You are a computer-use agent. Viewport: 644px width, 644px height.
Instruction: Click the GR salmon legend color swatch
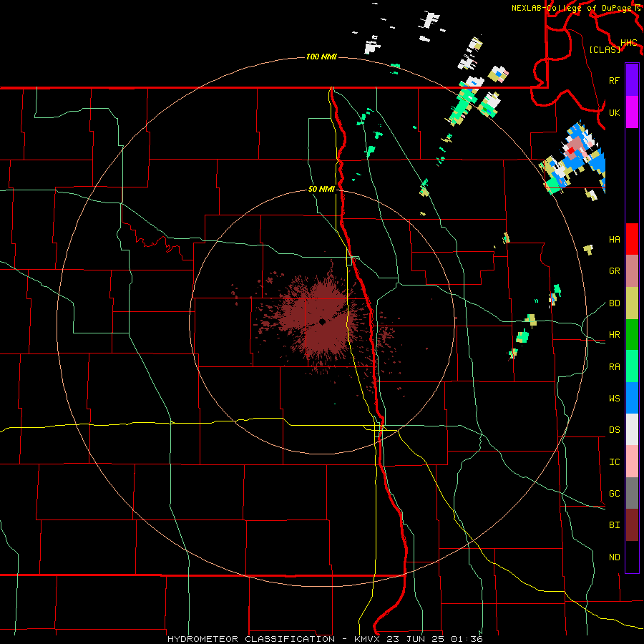[632, 271]
